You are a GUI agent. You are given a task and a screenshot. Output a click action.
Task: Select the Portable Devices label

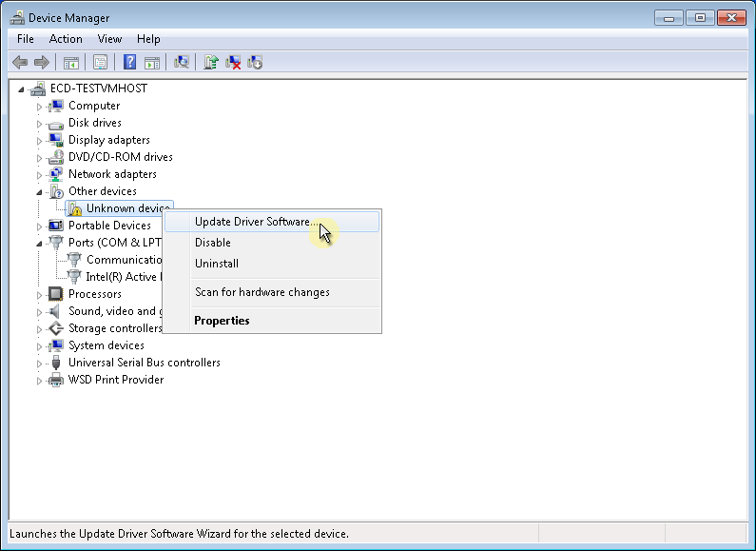109,226
